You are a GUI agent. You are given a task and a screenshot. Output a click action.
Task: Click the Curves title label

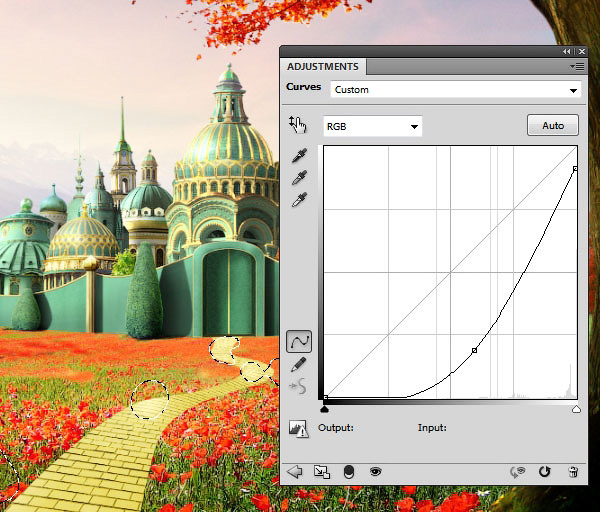(x=303, y=86)
